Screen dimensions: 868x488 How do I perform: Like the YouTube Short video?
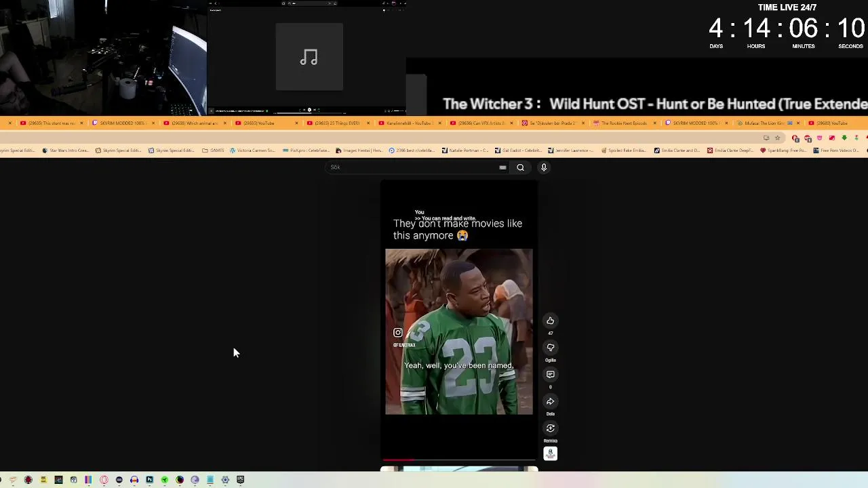tap(550, 321)
